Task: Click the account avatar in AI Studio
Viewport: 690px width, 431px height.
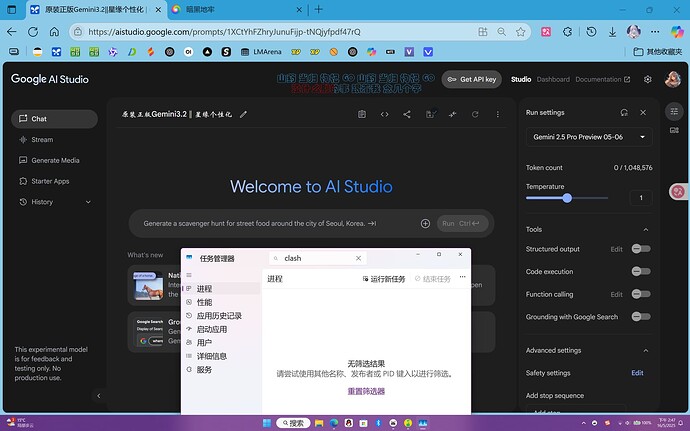Action: 673,79
